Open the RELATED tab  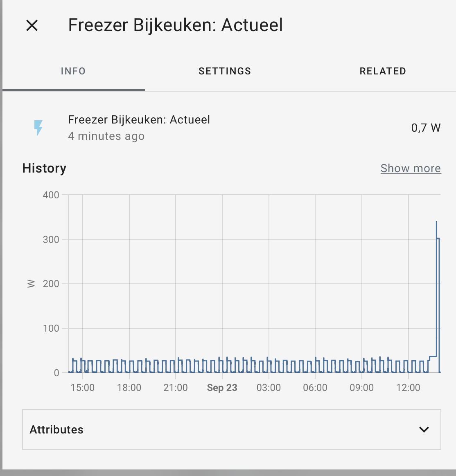tap(382, 71)
